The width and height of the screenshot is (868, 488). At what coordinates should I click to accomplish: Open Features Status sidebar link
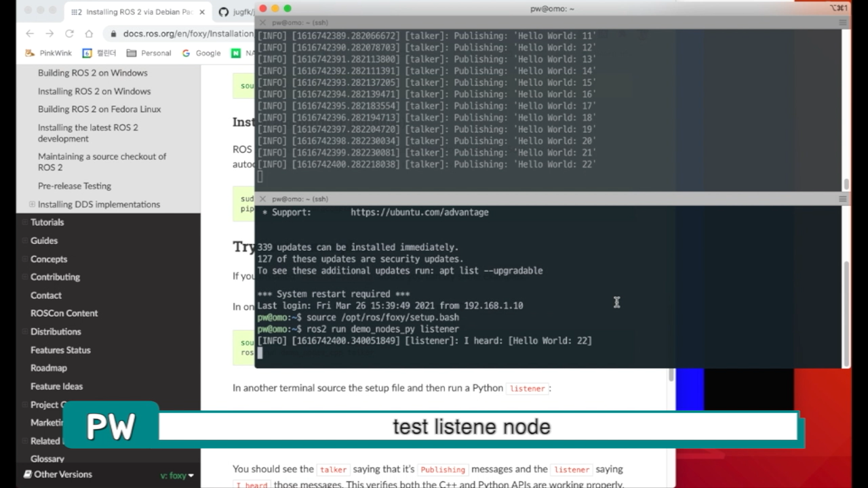point(60,350)
